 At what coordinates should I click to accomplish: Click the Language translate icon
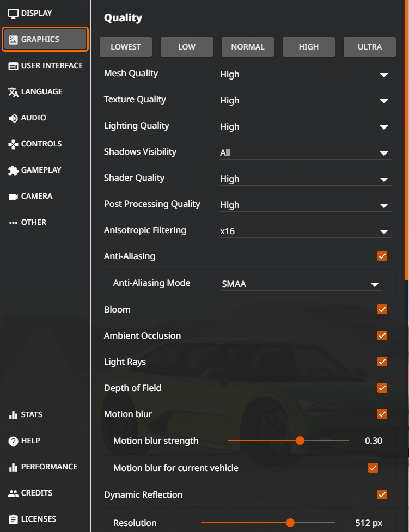pyautogui.click(x=13, y=92)
